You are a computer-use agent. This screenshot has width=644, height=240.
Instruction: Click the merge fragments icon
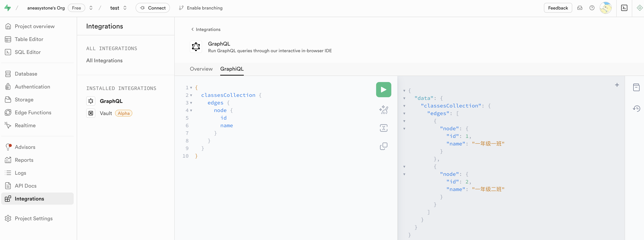[384, 128]
